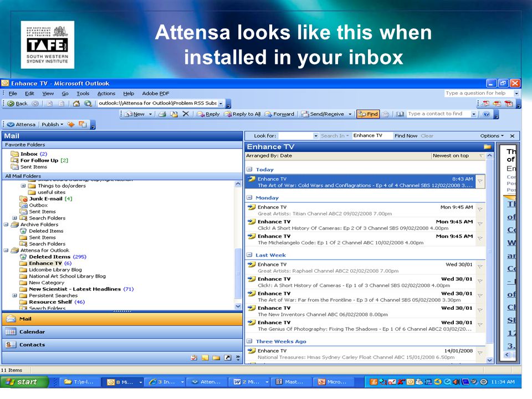Switch to the Contacts pane
This screenshot has height=399, width=532.
coord(122,345)
